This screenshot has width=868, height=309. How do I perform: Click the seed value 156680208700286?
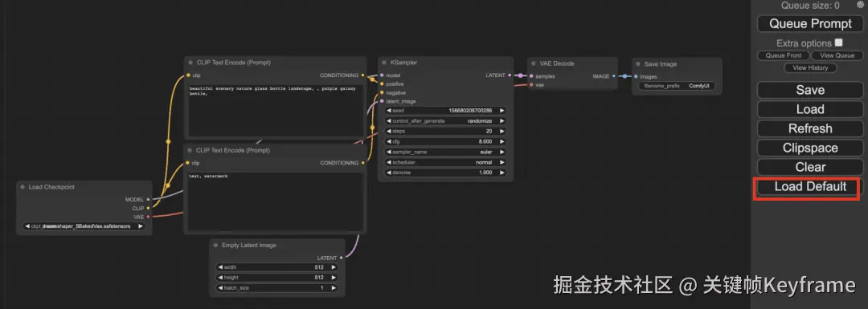pyautogui.click(x=470, y=111)
